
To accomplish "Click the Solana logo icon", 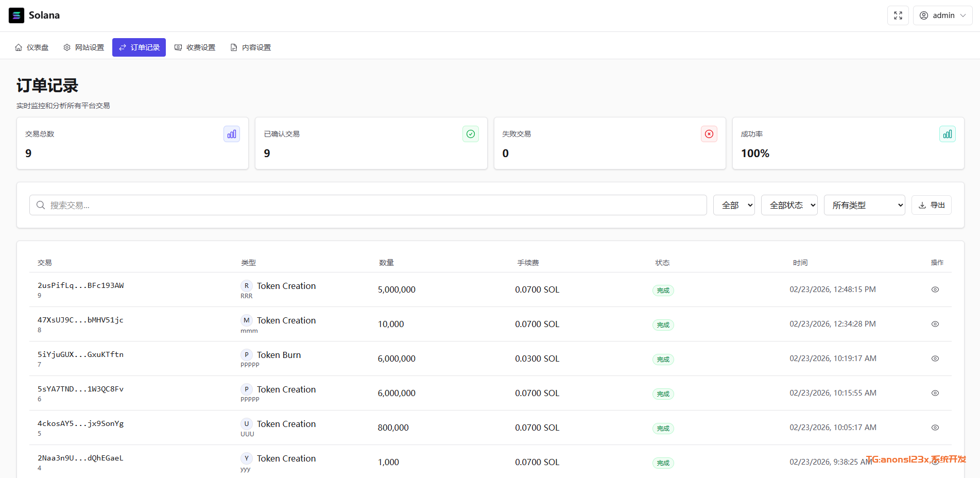I will (16, 15).
